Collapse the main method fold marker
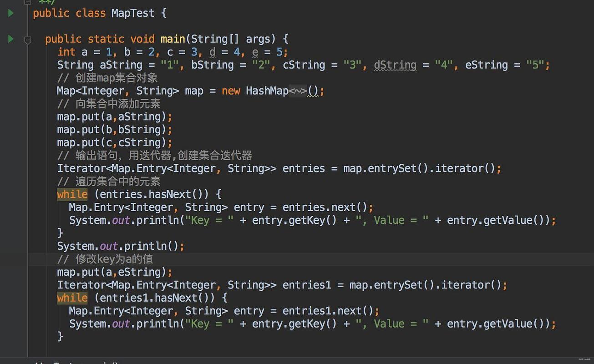The width and height of the screenshot is (594, 364). (x=27, y=40)
